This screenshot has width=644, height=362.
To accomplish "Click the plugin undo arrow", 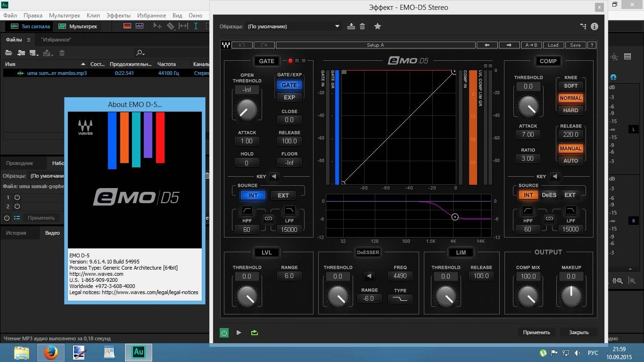I will (x=242, y=45).
